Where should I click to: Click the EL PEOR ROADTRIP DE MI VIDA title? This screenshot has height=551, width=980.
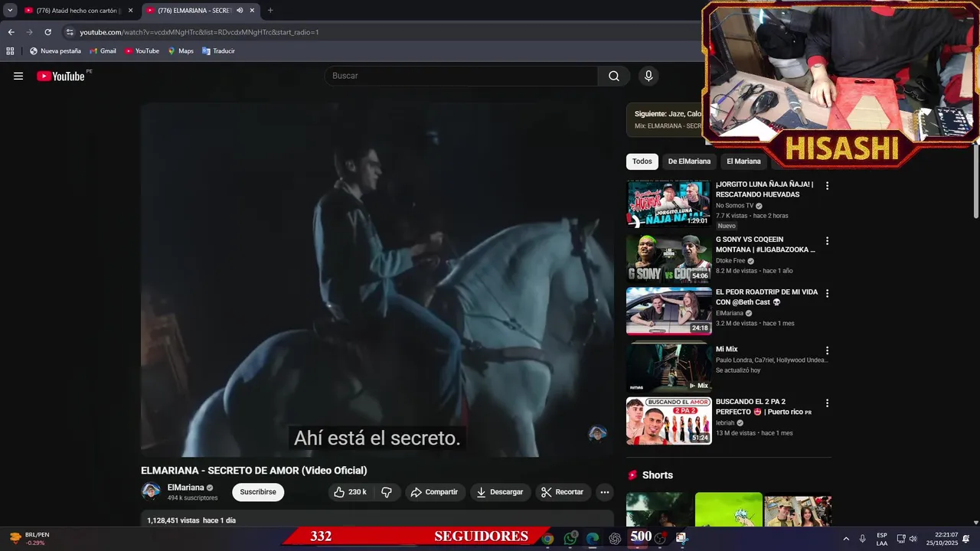(x=766, y=297)
